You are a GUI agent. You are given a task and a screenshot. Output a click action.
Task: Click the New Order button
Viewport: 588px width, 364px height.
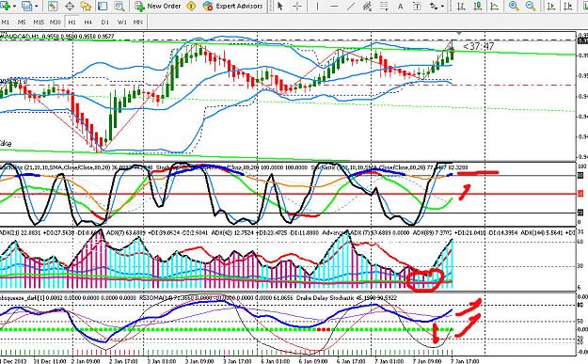[157, 6]
